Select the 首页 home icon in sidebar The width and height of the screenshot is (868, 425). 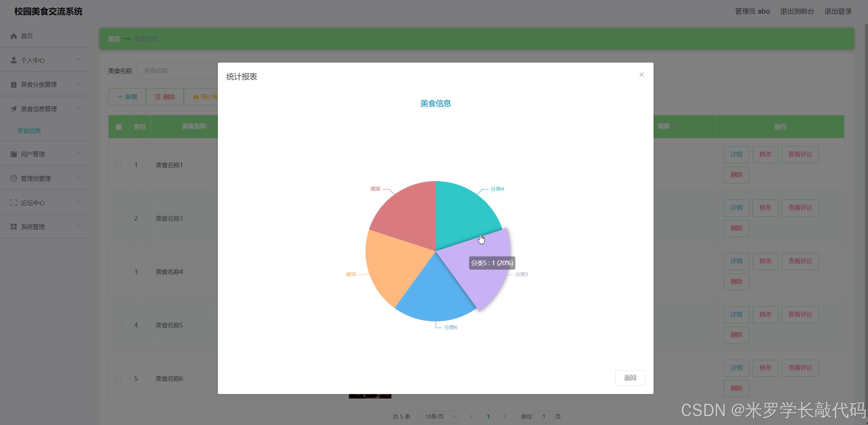pyautogui.click(x=14, y=36)
